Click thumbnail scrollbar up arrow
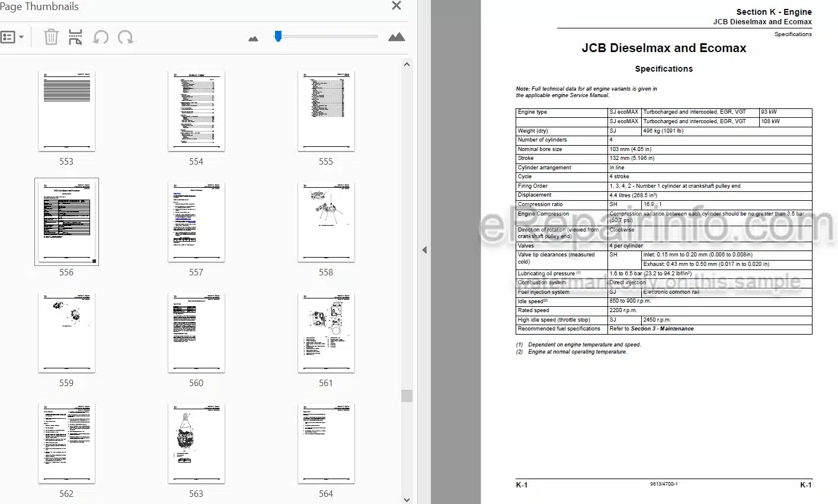The height and width of the screenshot is (504, 838). (407, 65)
